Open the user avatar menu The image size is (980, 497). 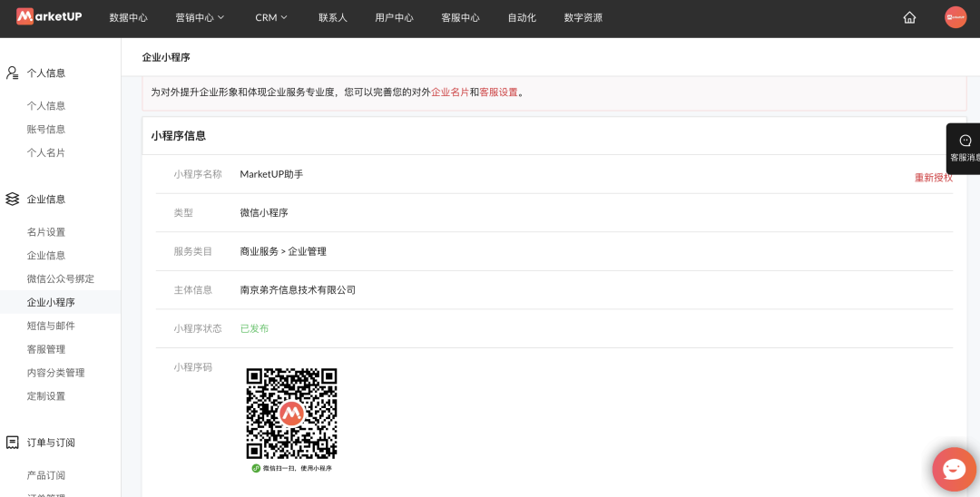pyautogui.click(x=955, y=17)
